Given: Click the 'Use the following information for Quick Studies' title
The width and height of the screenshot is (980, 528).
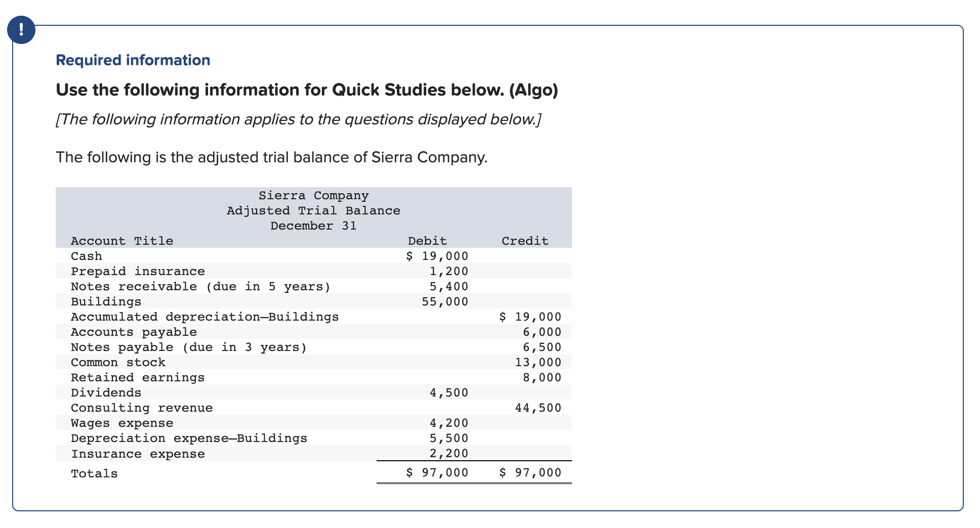Looking at the screenshot, I should 307,90.
